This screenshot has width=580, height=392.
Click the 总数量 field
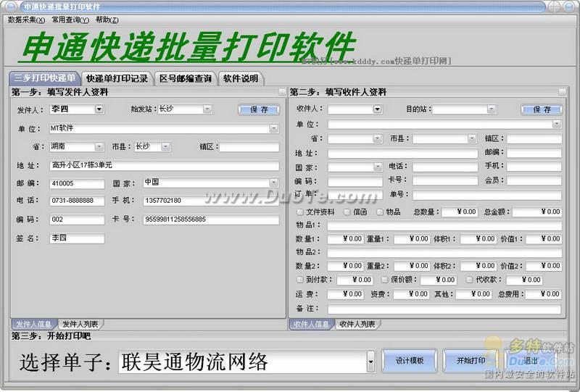coord(460,212)
